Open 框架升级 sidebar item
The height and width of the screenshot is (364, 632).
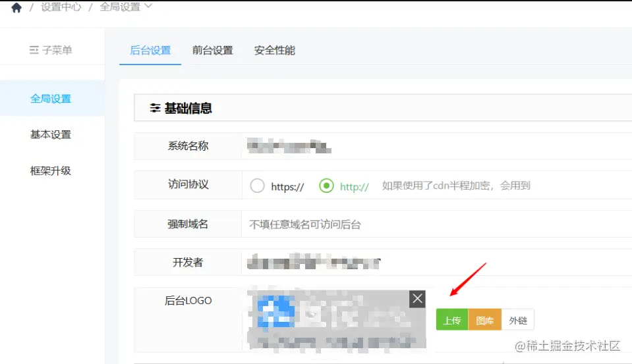pos(51,170)
